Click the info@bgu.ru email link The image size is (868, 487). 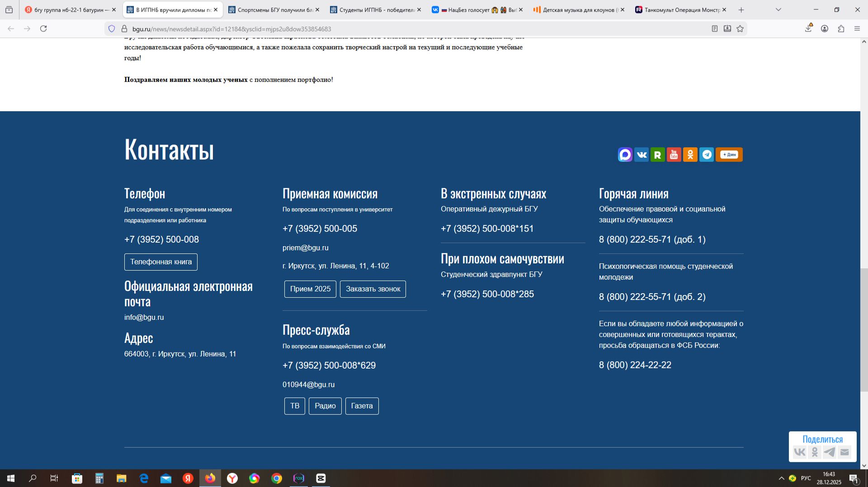tap(144, 318)
